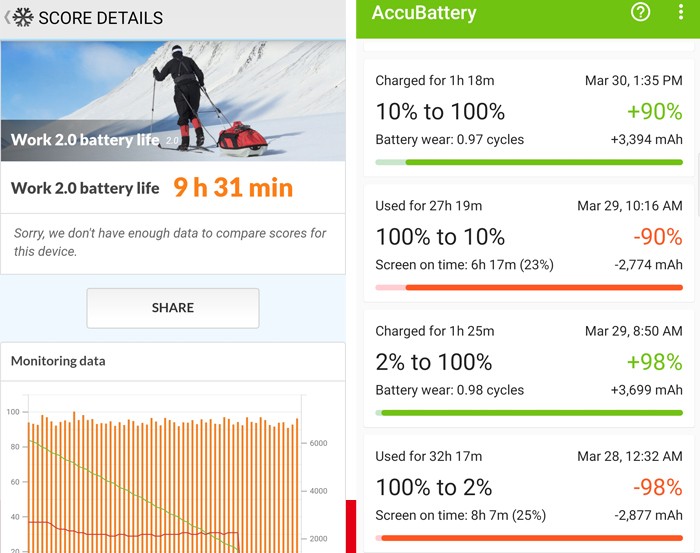This screenshot has width=700, height=553.
Task: Tap the not enough data comparison message
Action: coord(170,242)
